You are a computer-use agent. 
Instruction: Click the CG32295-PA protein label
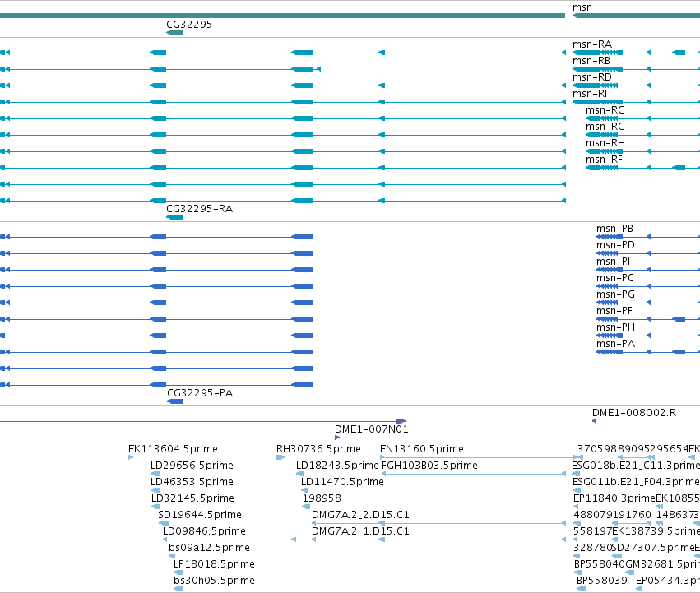pos(200,393)
